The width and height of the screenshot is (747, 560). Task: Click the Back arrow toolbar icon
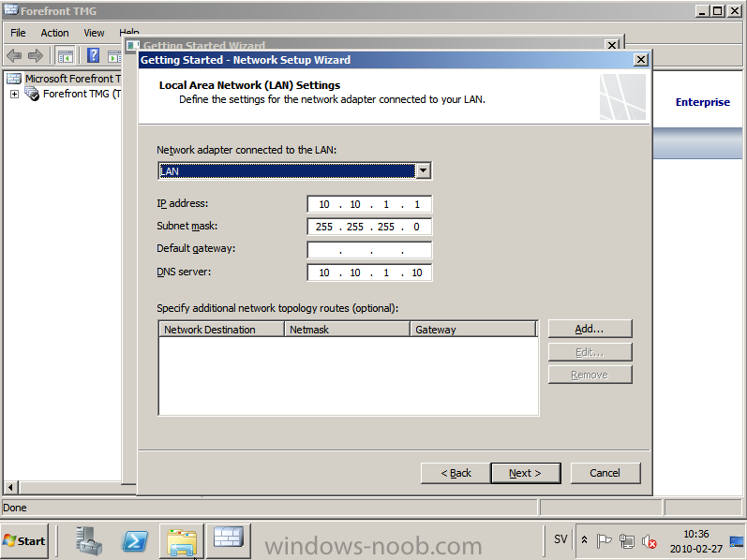[x=14, y=55]
